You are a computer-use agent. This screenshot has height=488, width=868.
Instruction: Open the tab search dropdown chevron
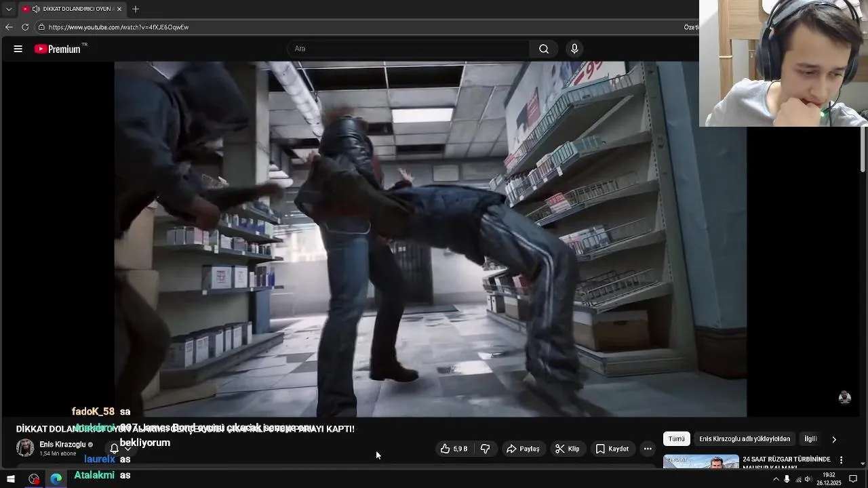point(9,9)
